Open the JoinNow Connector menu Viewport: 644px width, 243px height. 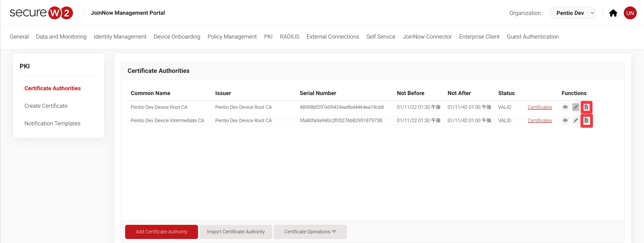tap(427, 37)
